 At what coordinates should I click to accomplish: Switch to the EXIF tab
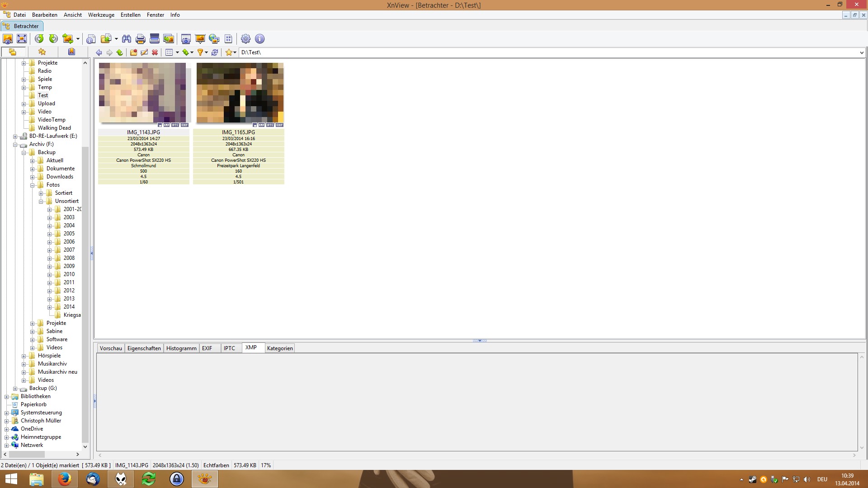(x=207, y=348)
